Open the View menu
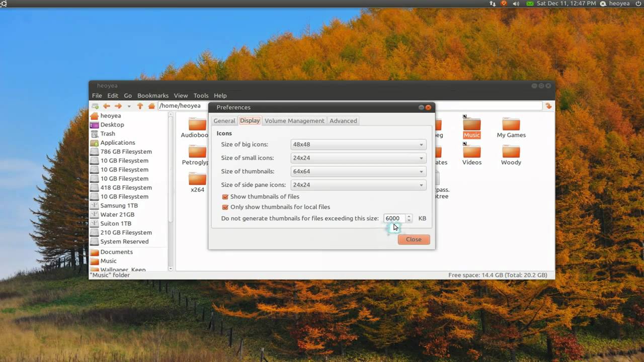The width and height of the screenshot is (644, 362). [181, 96]
